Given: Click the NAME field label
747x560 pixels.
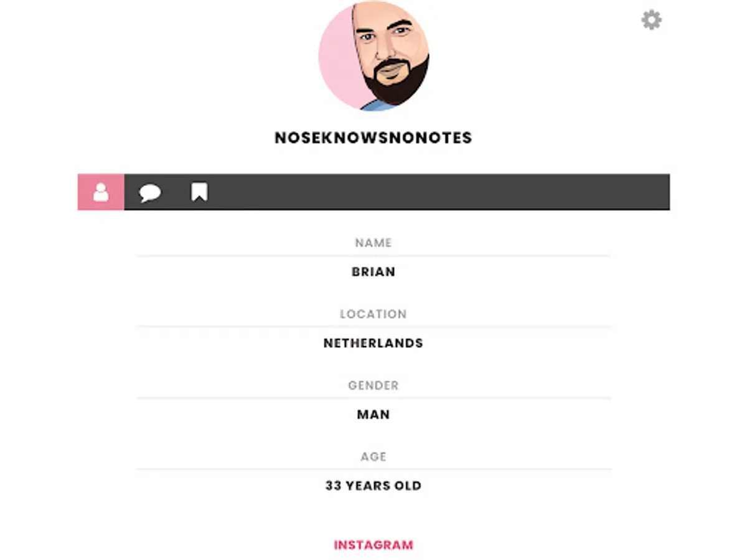Looking at the screenshot, I should 374,243.
